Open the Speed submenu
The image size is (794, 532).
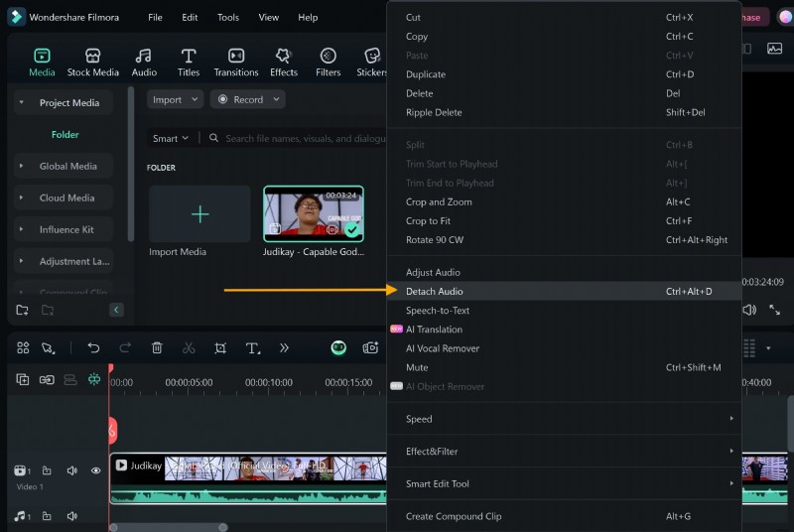(564, 419)
